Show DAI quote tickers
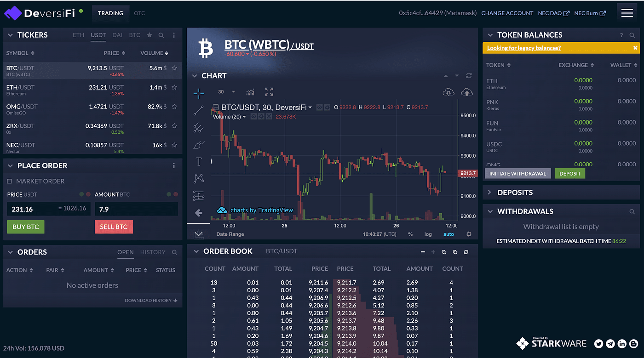644x358 pixels. (117, 35)
